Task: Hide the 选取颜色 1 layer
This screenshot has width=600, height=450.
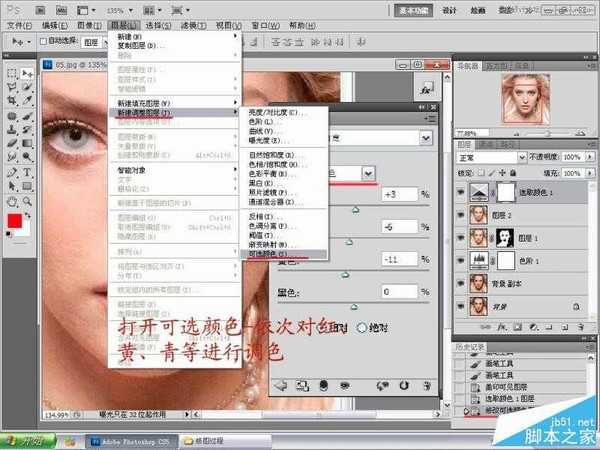Action: coord(461,192)
